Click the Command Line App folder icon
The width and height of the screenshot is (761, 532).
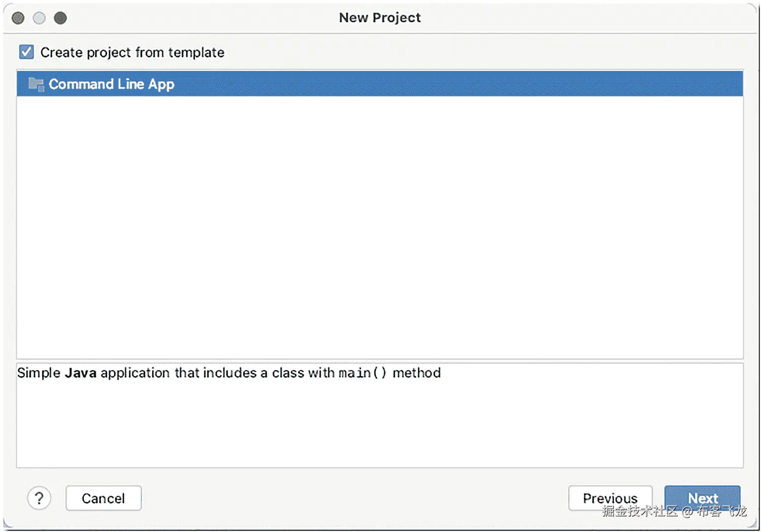(36, 84)
